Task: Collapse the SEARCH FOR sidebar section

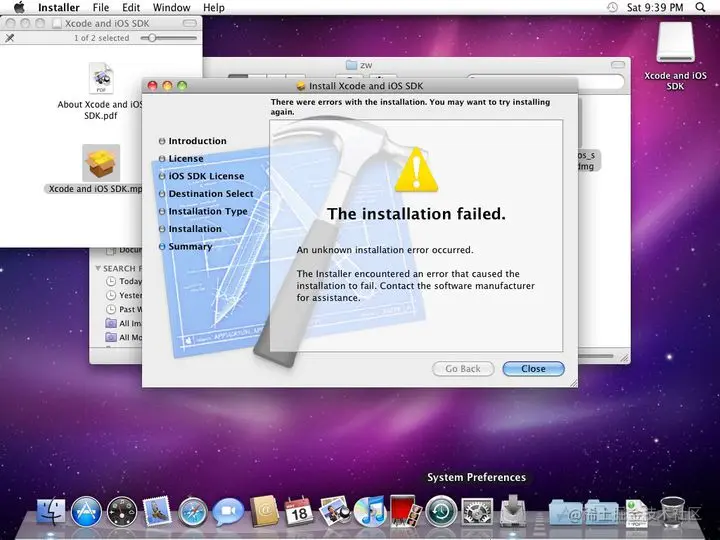Action: click(x=98, y=268)
